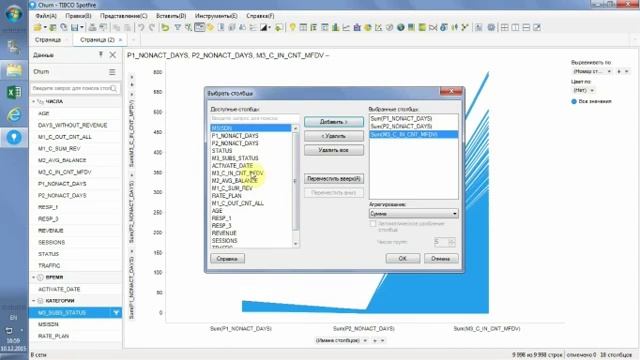
Task: Collapse the ВРЕМЯ group in the Data panel
Action: (x=33, y=277)
